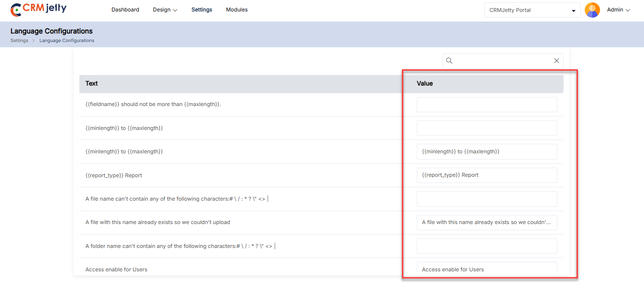This screenshot has height=300, width=644.
Task: Expand the Design menu
Action: (165, 10)
